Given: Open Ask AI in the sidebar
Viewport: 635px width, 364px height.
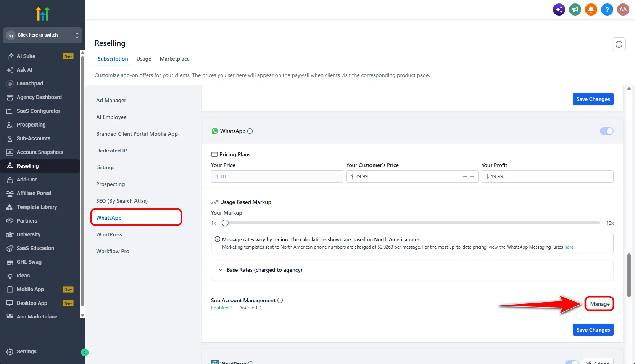Looking at the screenshot, I should 40,70.
